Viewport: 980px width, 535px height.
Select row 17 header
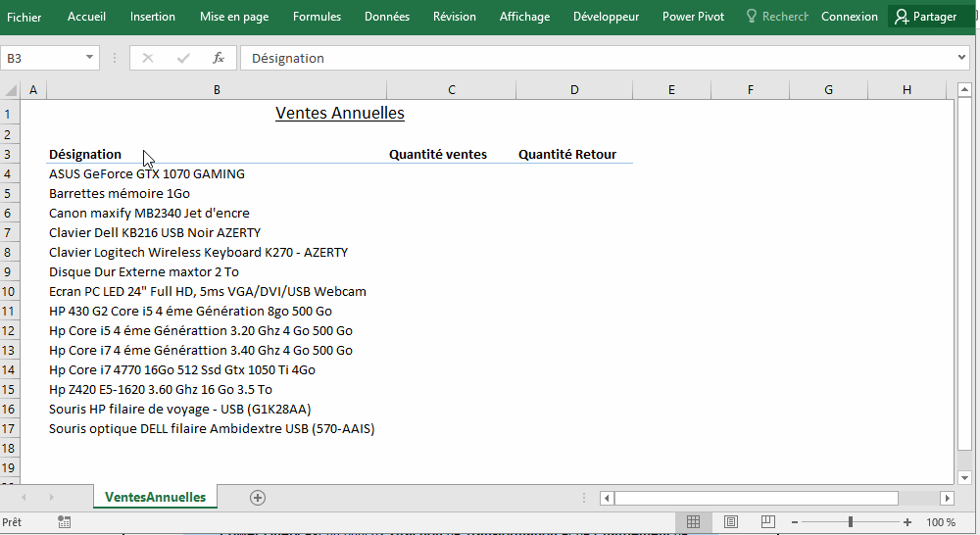tap(10, 429)
